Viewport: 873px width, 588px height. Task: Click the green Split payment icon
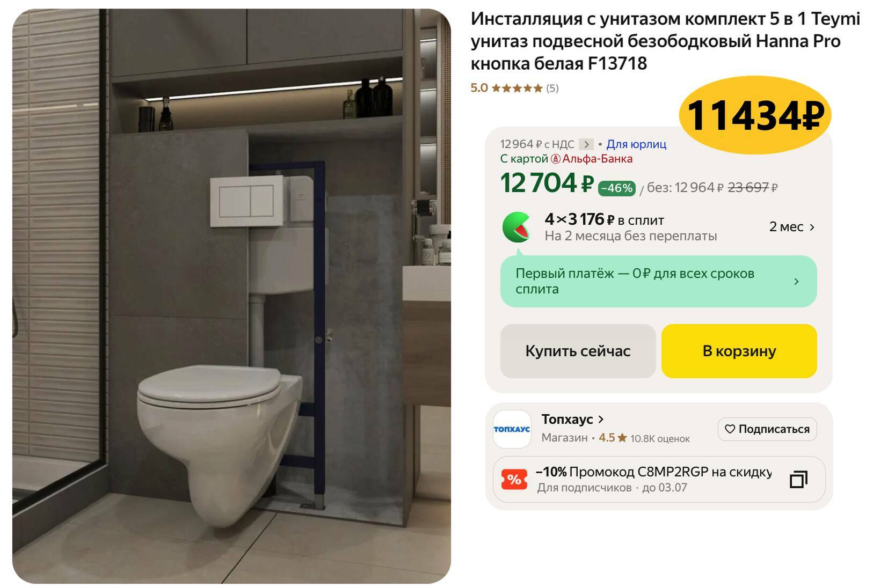(516, 227)
